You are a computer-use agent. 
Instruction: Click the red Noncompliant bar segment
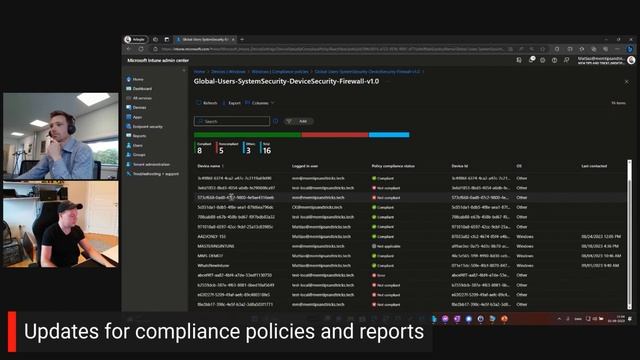pyautogui.click(x=335, y=135)
